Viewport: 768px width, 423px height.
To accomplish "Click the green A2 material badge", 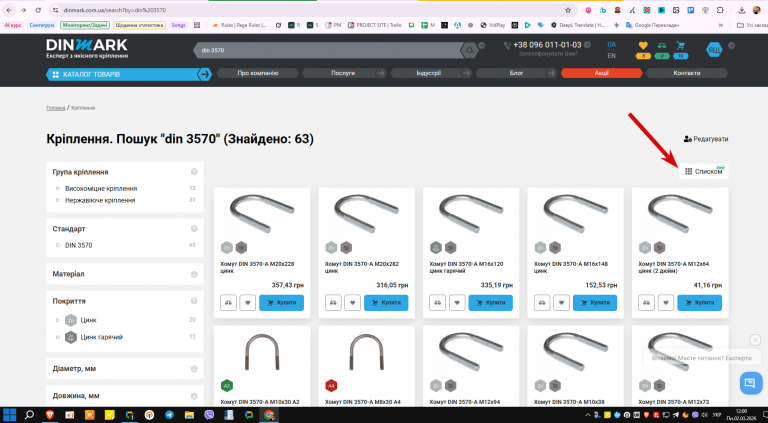I will point(227,386).
